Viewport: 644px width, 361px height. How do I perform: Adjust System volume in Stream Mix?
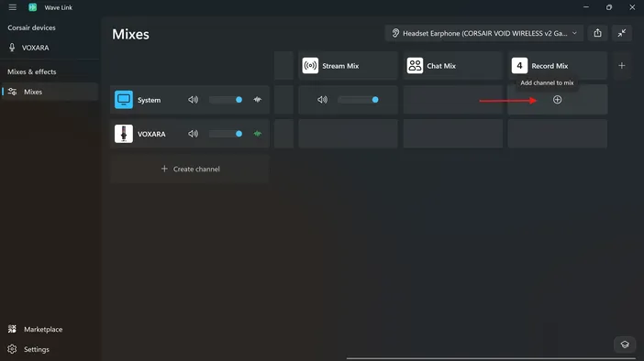[x=358, y=100]
